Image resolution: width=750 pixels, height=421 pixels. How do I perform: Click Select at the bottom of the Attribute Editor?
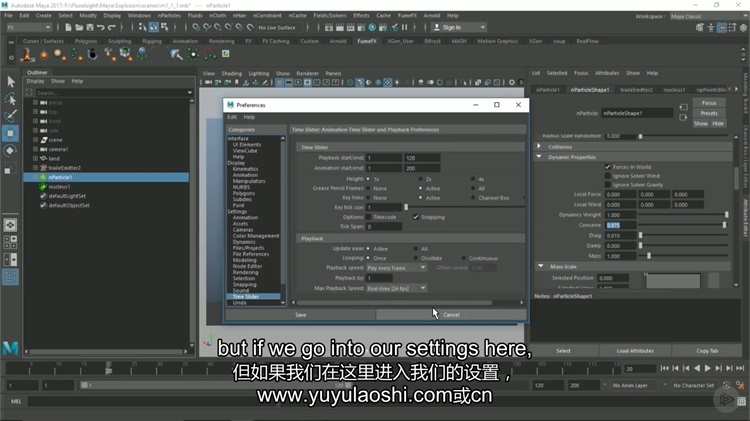pos(563,351)
